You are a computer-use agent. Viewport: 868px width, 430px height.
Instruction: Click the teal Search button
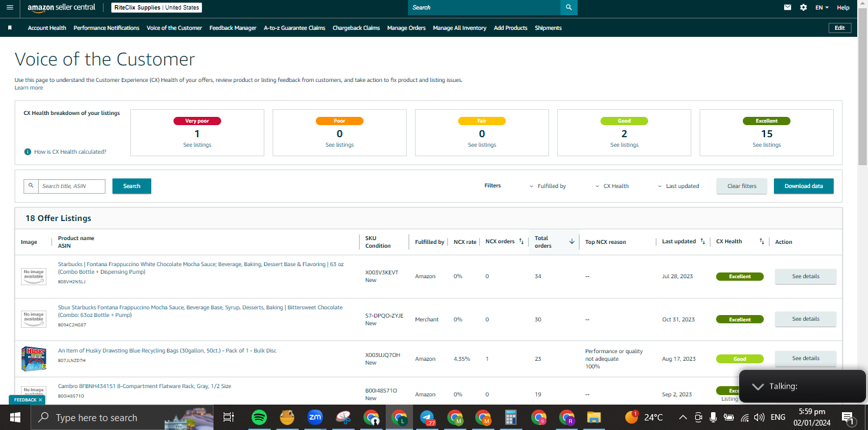click(x=132, y=186)
